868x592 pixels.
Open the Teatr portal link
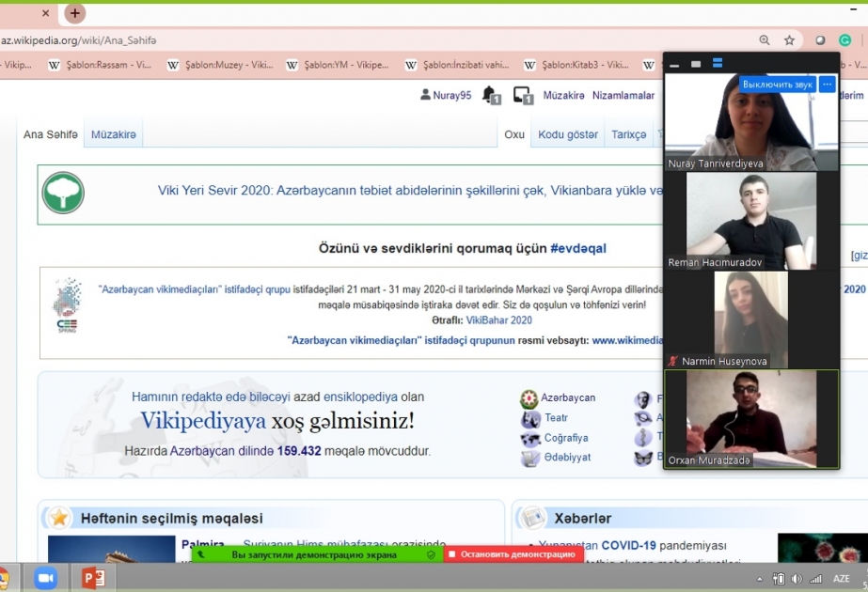(556, 418)
